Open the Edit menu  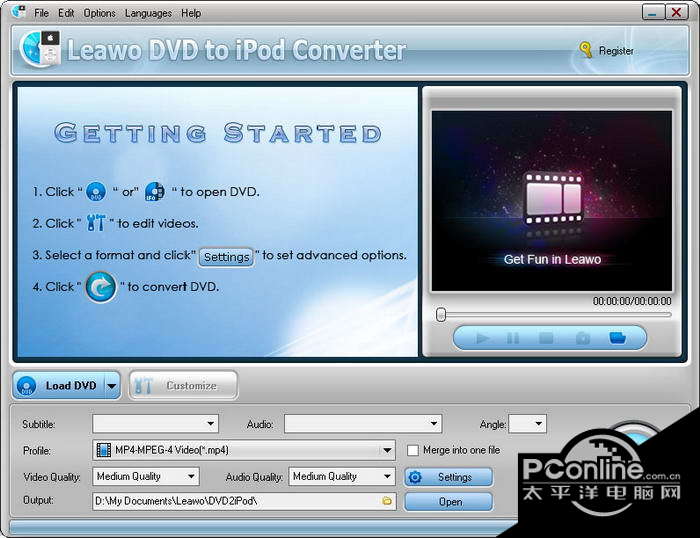(x=66, y=13)
